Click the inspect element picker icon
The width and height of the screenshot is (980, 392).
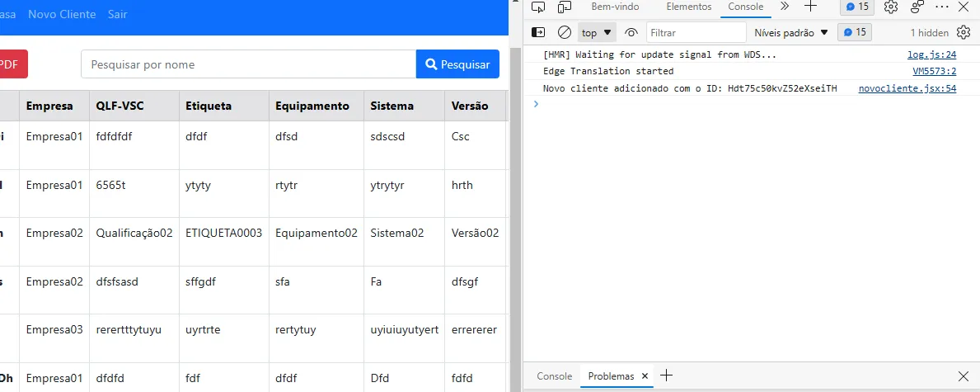538,7
